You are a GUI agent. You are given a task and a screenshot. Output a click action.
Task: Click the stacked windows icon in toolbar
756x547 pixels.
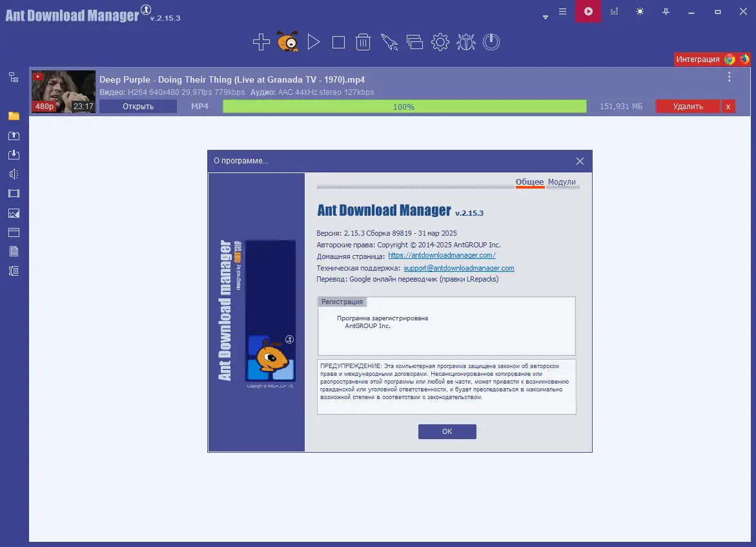coord(414,43)
